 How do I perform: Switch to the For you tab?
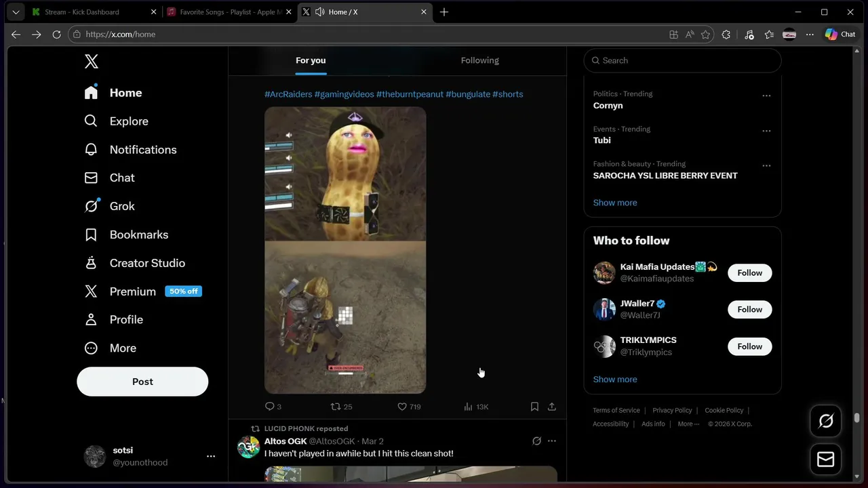pyautogui.click(x=311, y=60)
